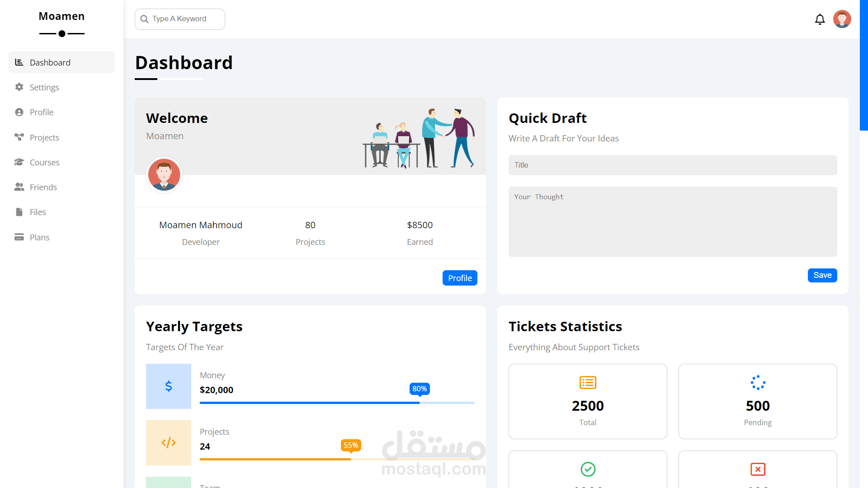The width and height of the screenshot is (868, 488).
Task: Open Projects from the sidebar
Action: pyautogui.click(x=61, y=137)
